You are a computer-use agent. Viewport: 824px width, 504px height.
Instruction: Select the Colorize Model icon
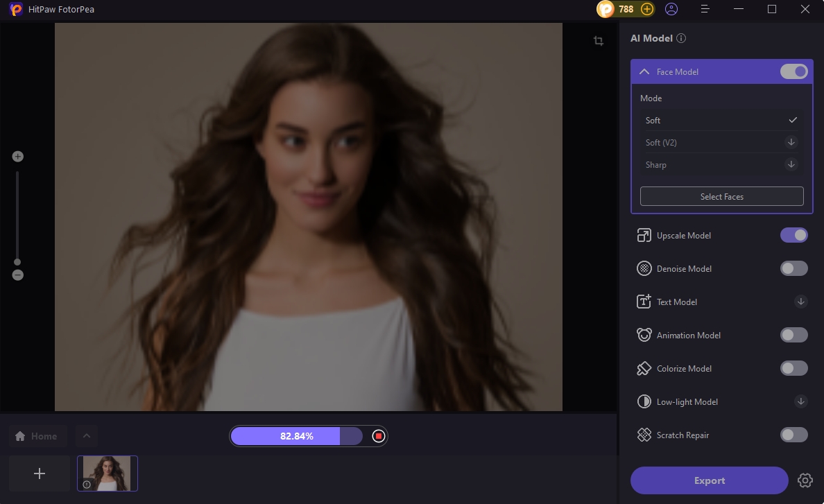[x=644, y=368]
